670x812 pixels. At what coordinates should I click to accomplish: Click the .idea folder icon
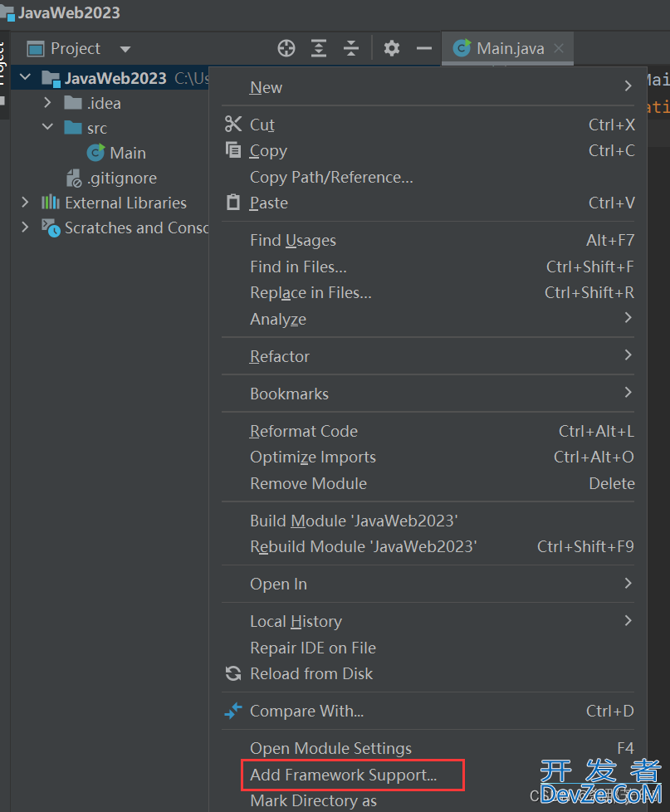(x=73, y=103)
